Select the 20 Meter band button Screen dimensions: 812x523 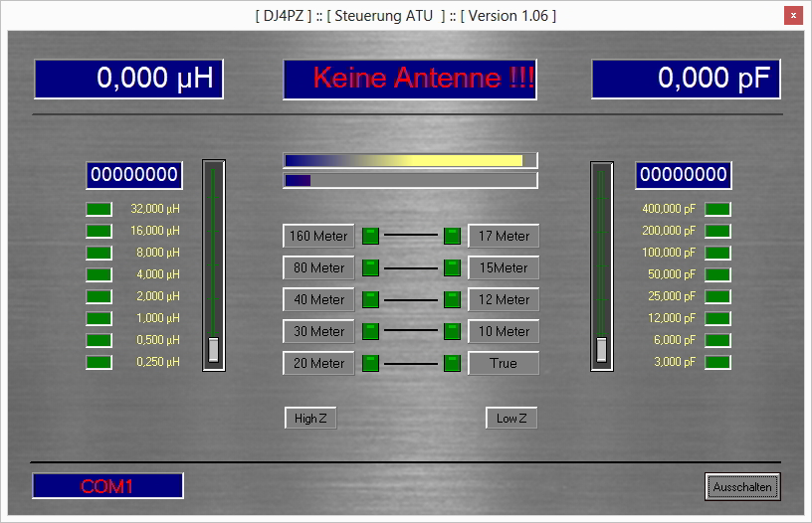point(318,363)
